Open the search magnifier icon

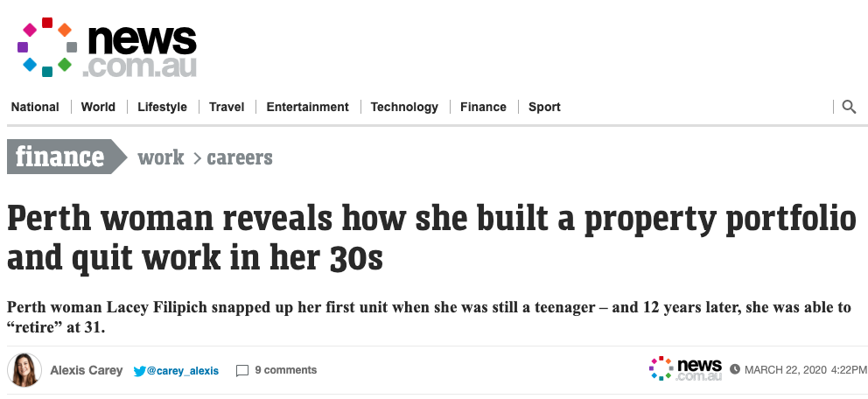pos(849,107)
